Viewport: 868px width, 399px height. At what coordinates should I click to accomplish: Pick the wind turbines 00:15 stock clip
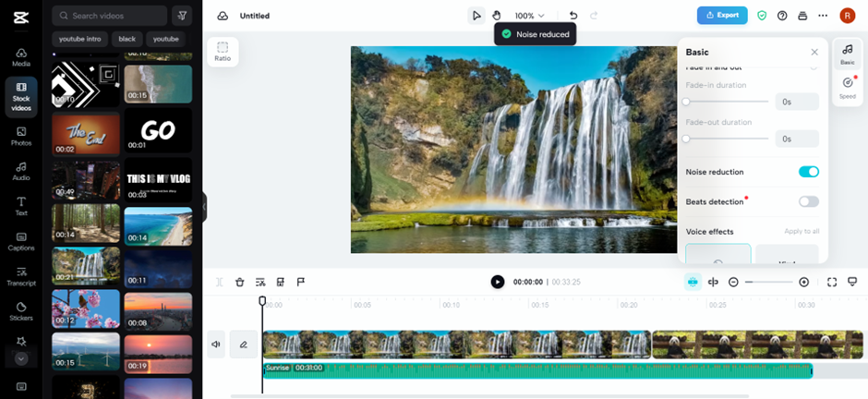tap(86, 351)
